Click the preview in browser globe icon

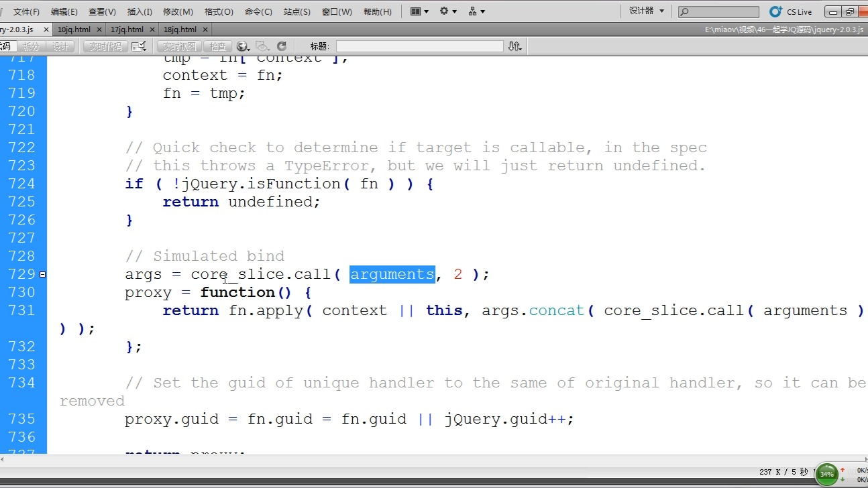tap(243, 46)
